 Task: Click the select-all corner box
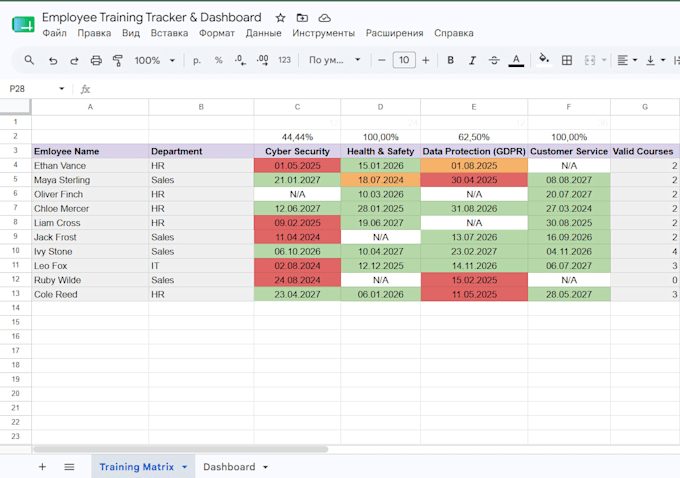(x=16, y=107)
